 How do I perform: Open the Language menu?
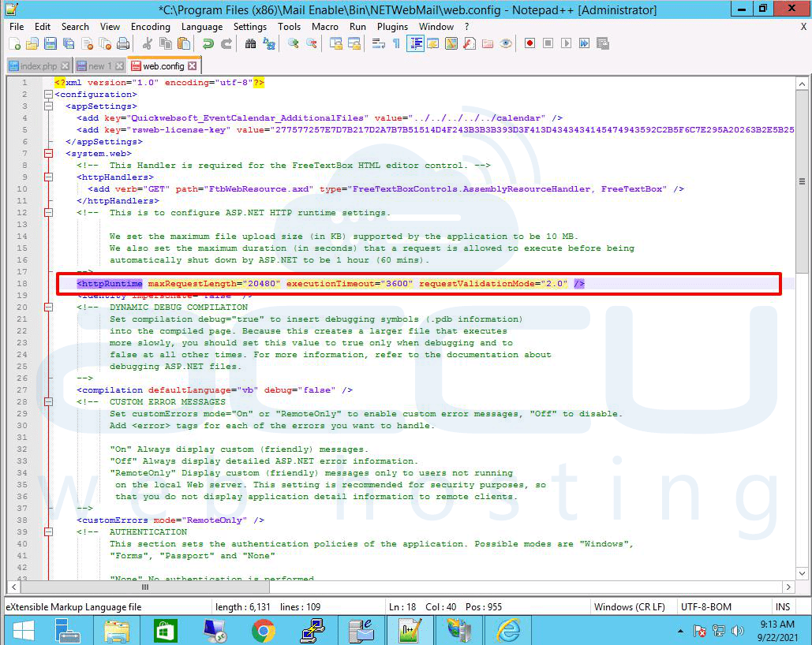(202, 26)
